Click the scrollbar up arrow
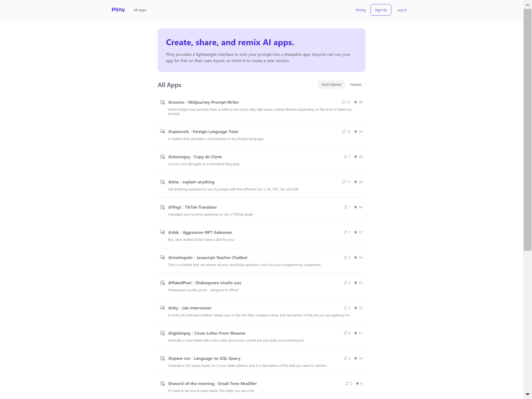Image resolution: width=532 pixels, height=399 pixels. (528, 4)
